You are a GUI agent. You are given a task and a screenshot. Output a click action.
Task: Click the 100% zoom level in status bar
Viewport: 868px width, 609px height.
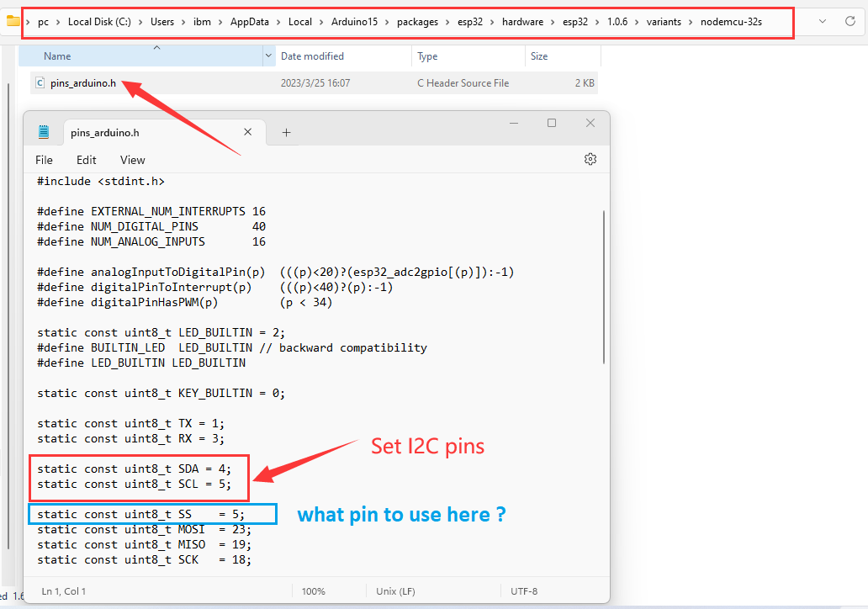[x=313, y=591]
